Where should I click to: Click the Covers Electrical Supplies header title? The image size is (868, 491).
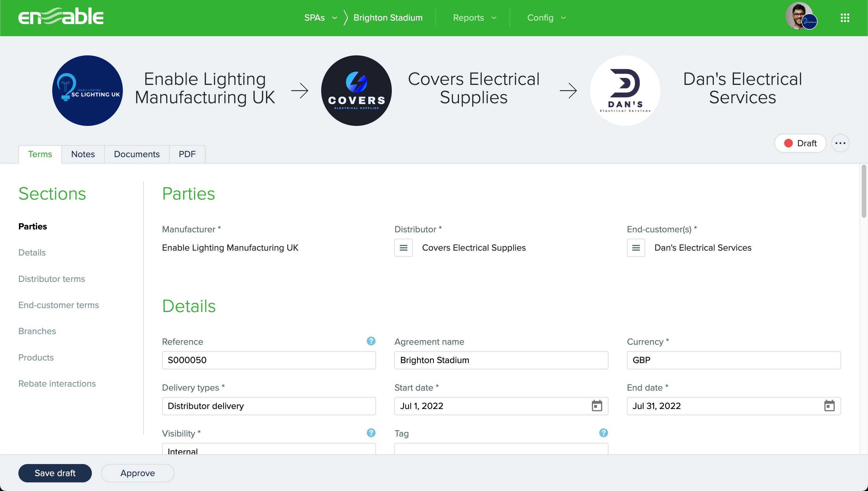(x=474, y=88)
